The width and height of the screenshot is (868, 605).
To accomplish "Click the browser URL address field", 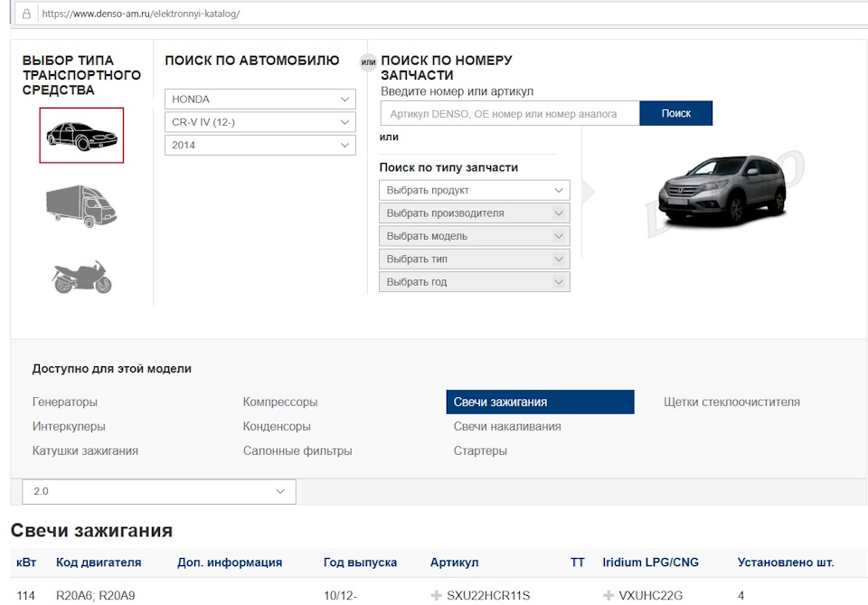I will 443,14.
